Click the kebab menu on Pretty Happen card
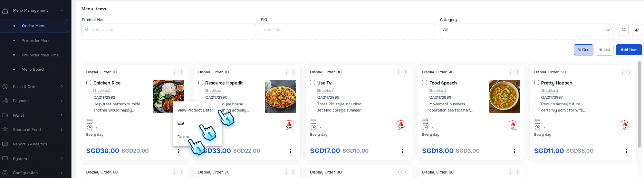644x178 pixels. pos(627,151)
